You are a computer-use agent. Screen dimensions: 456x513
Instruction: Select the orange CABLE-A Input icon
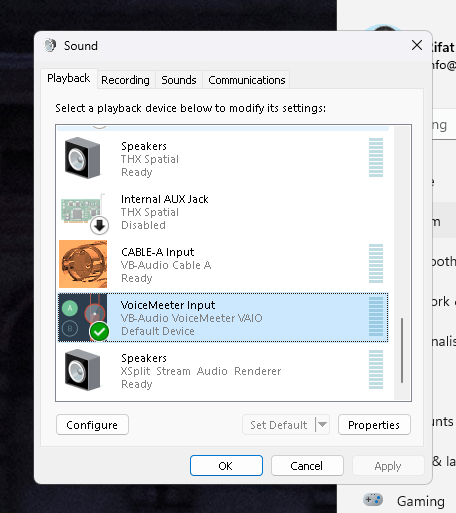(x=83, y=264)
